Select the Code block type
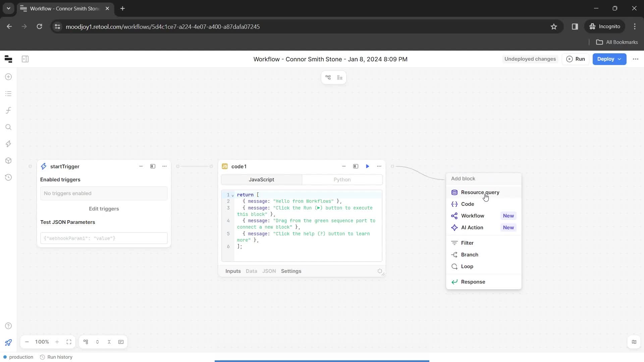 [x=468, y=204]
